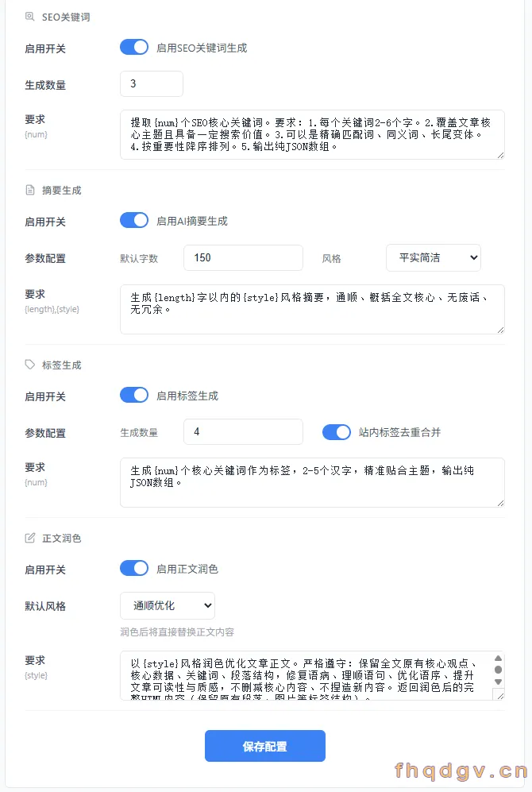Click the scrollbar thumb in 正文润色 textarea
Screen dimensions: 532x792
pos(498,670)
